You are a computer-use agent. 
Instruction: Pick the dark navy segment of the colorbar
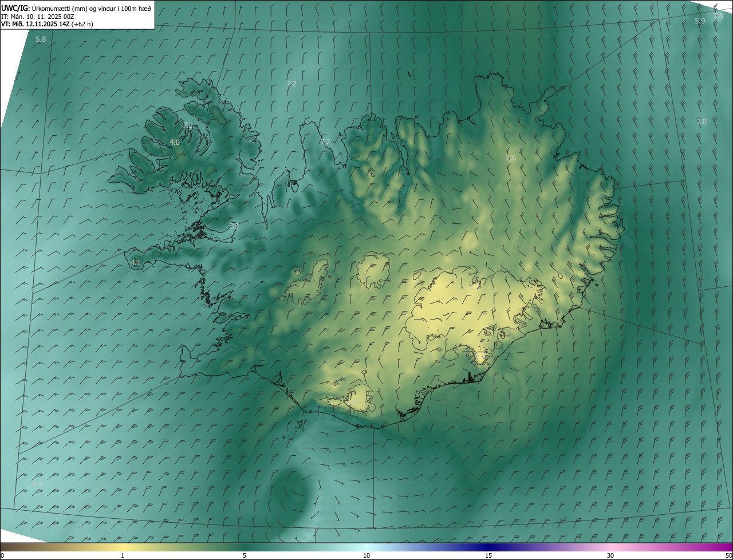pyautogui.click(x=488, y=547)
